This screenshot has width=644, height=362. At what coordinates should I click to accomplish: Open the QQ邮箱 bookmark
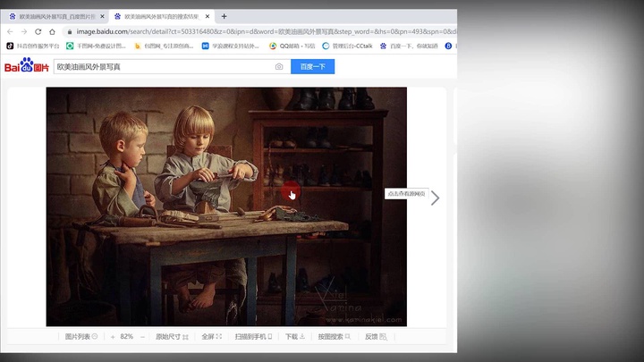pos(288,46)
